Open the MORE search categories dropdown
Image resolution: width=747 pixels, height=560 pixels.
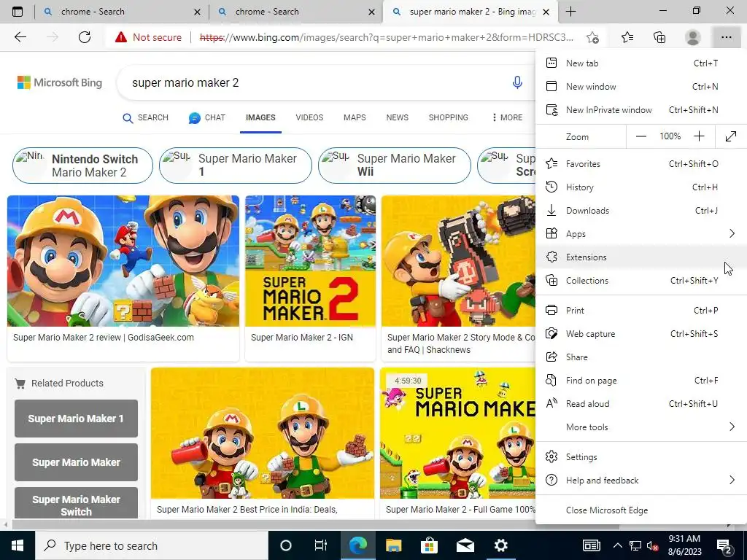point(507,117)
